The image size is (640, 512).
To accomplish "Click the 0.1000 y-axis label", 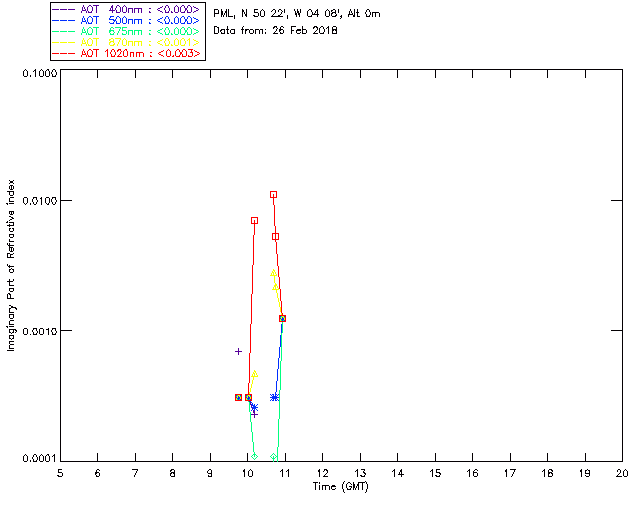I will tap(40, 73).
